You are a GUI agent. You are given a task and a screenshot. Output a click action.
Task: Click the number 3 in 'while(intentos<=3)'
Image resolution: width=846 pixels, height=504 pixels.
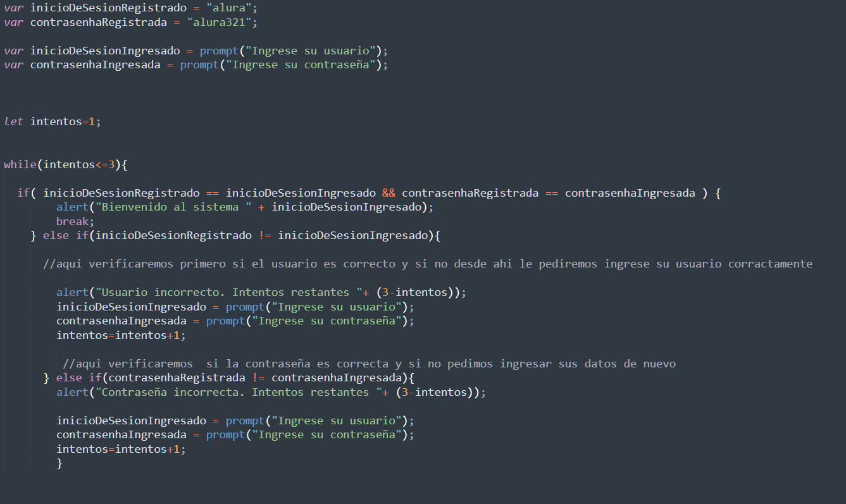point(112,164)
